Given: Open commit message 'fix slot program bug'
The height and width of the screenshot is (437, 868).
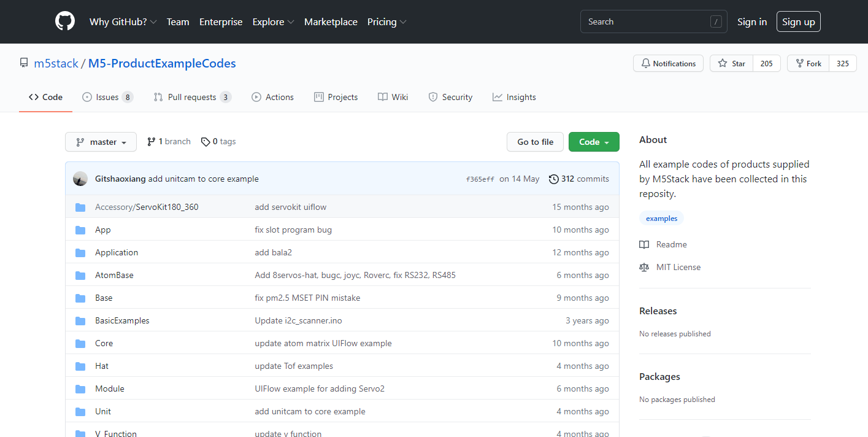Looking at the screenshot, I should (293, 230).
